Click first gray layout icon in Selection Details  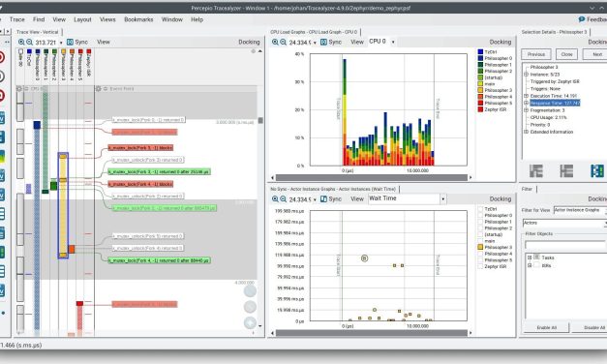tap(536, 170)
